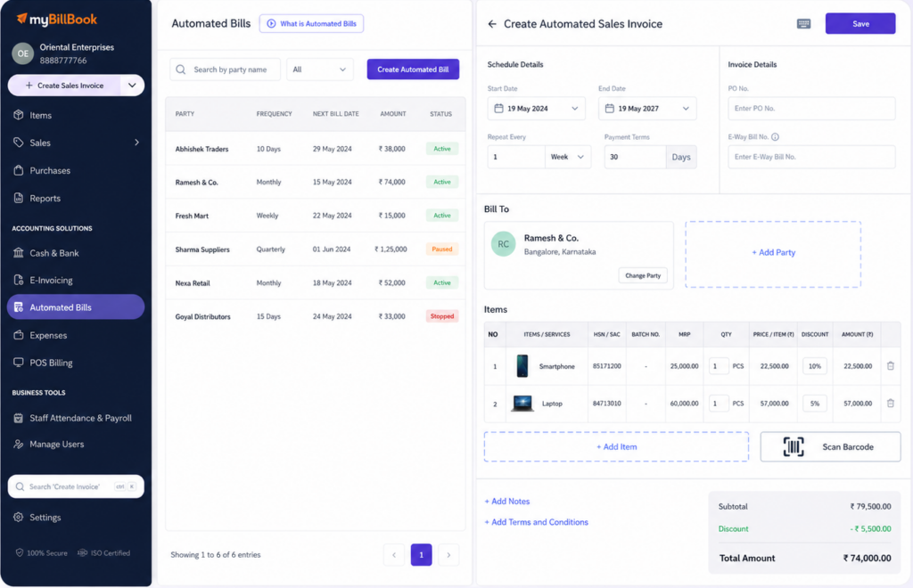The image size is (913, 588).
Task: Click the Add Notes link
Action: [507, 502]
